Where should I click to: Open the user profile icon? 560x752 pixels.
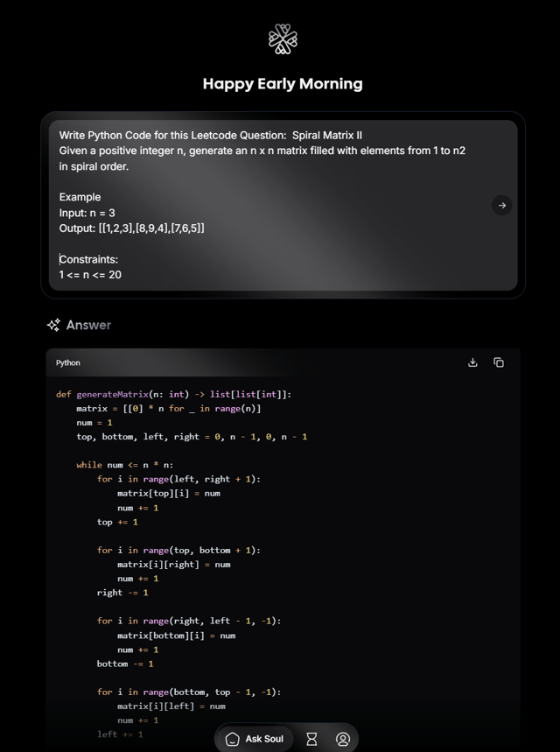coord(343,739)
